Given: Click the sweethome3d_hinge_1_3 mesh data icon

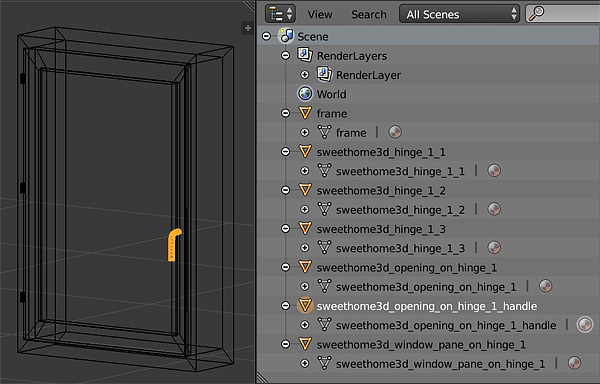Looking at the screenshot, I should point(324,248).
